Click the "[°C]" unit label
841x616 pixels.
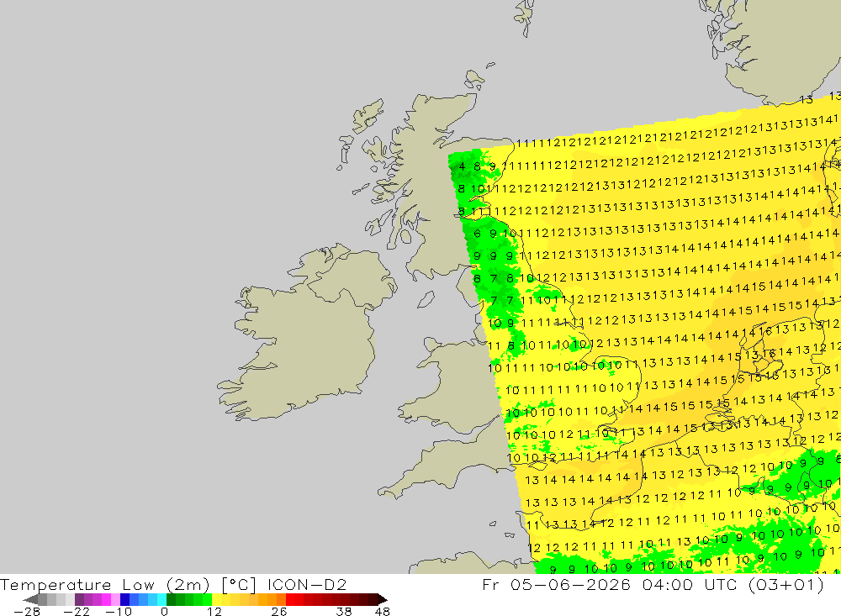[239, 584]
